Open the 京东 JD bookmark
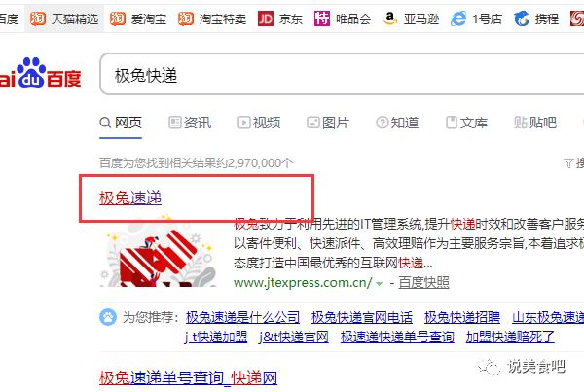This screenshot has width=584, height=392. [x=280, y=18]
